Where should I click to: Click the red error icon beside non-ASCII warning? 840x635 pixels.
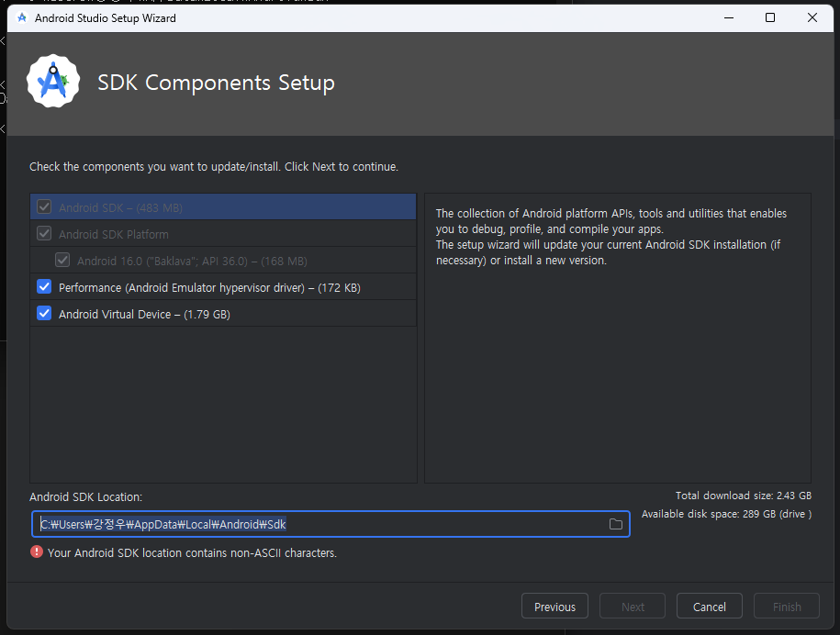[37, 551]
